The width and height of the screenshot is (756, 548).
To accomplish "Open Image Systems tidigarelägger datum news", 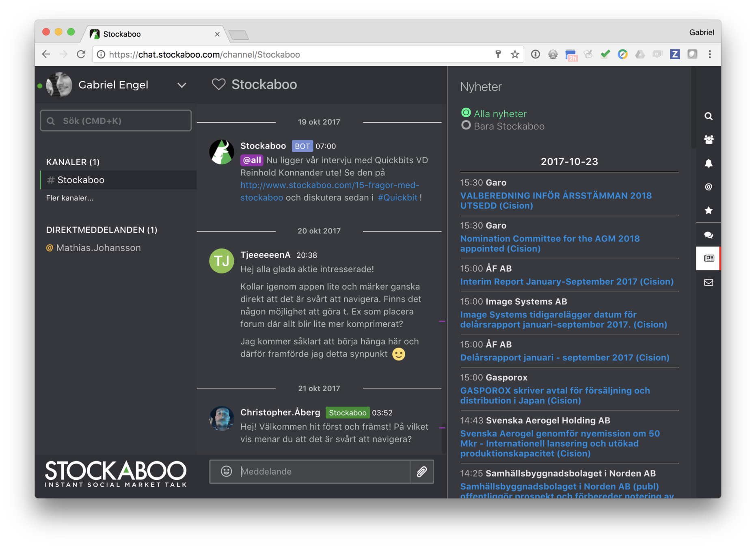I will tap(564, 319).
